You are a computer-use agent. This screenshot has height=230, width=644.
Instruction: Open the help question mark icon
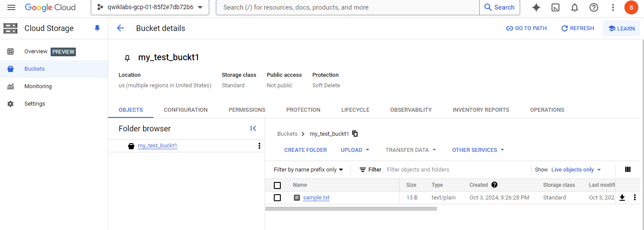[x=594, y=7]
